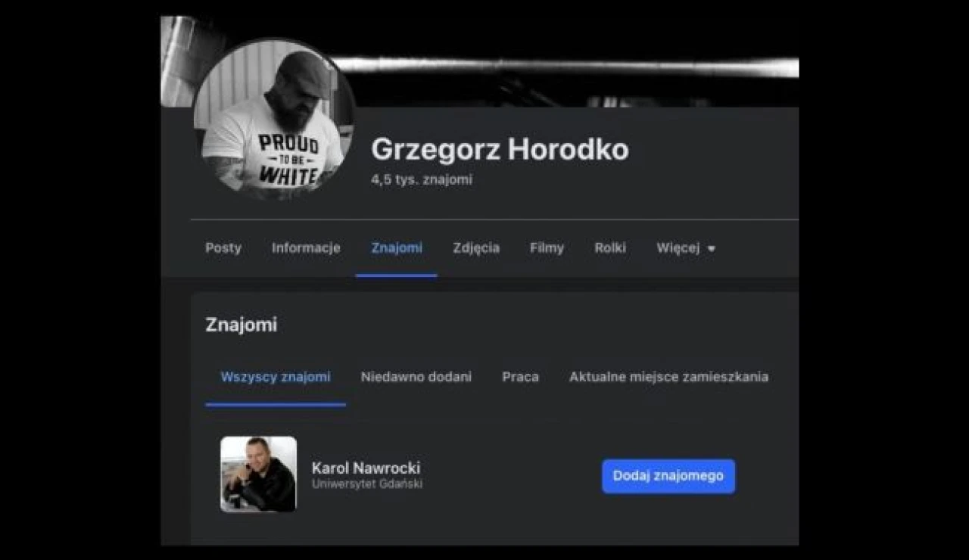
Task: Click the Dodaj znajomego button
Action: pos(668,476)
